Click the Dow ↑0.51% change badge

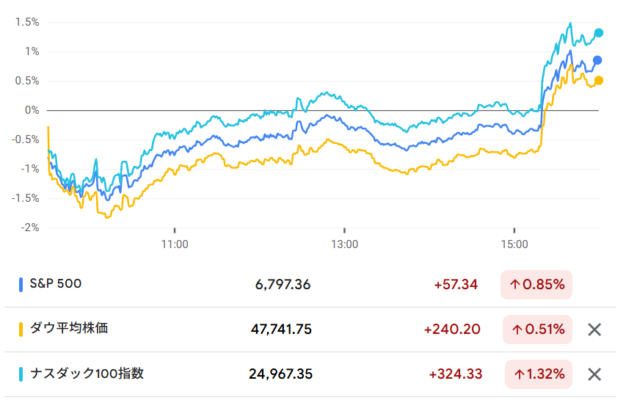tap(537, 329)
